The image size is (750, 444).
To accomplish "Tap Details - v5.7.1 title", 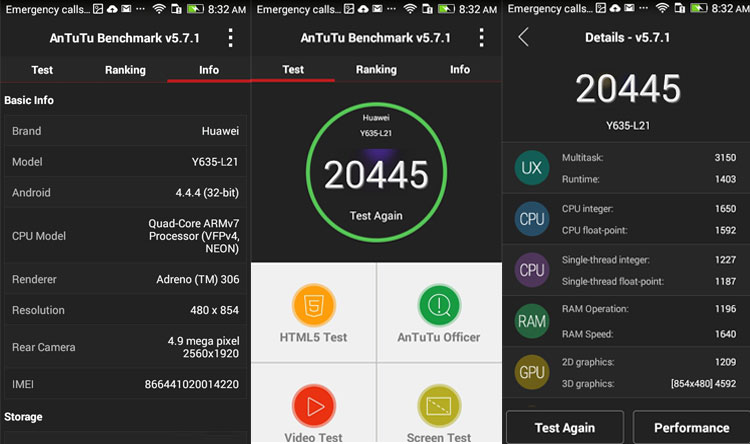I will [x=628, y=37].
